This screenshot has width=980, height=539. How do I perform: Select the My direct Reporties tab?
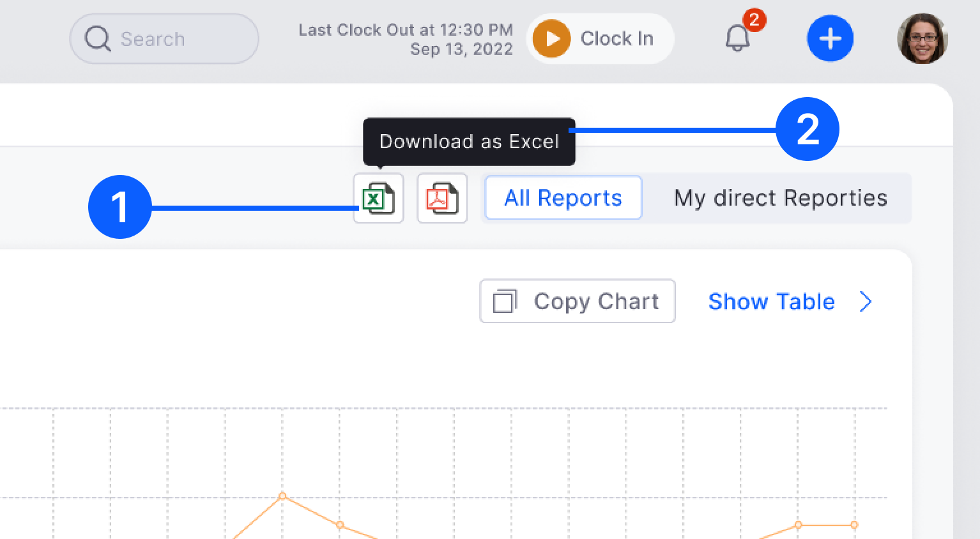click(x=779, y=198)
